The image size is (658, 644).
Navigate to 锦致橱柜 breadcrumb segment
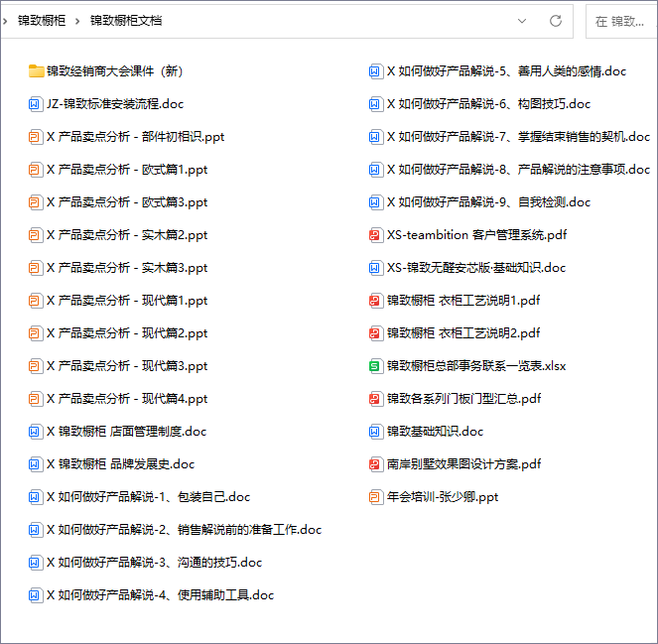point(40,20)
